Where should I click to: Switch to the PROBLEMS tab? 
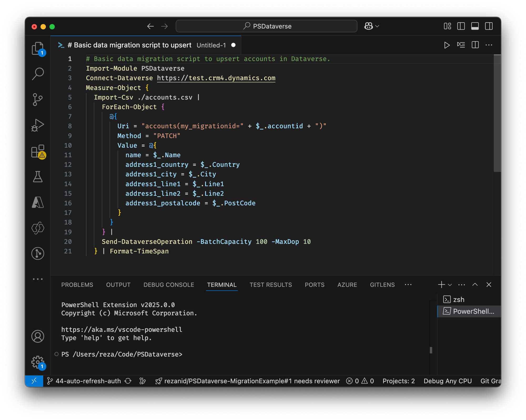[x=77, y=285]
